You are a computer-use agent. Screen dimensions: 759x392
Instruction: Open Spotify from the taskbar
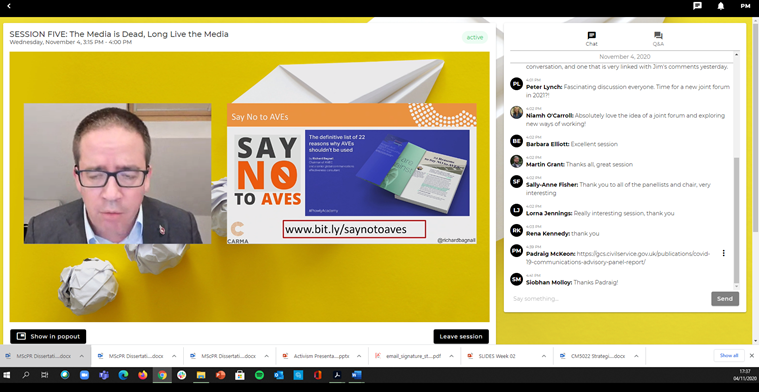point(259,375)
